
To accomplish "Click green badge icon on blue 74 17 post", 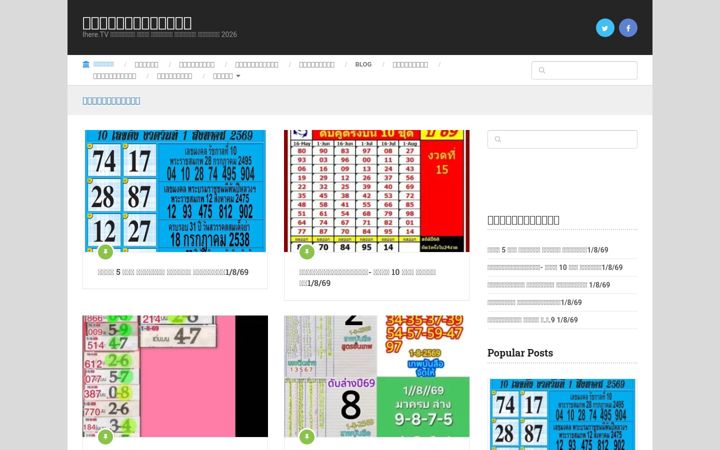I will tap(105, 252).
